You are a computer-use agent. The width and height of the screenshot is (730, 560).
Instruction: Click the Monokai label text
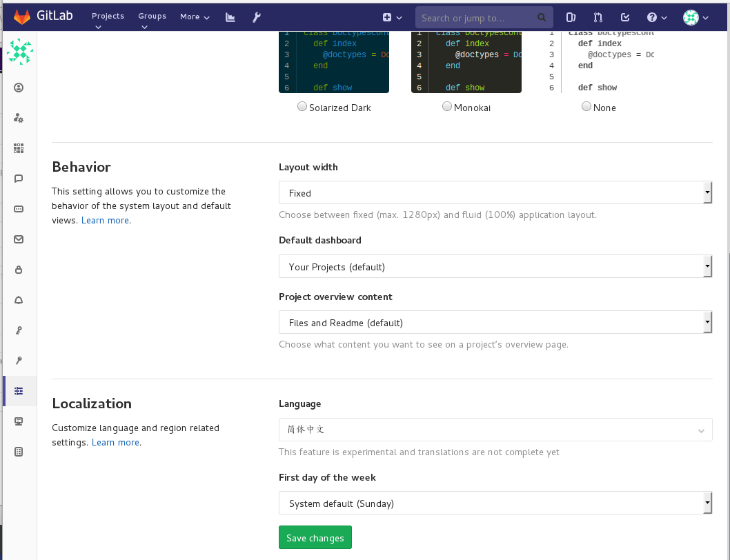pos(472,108)
